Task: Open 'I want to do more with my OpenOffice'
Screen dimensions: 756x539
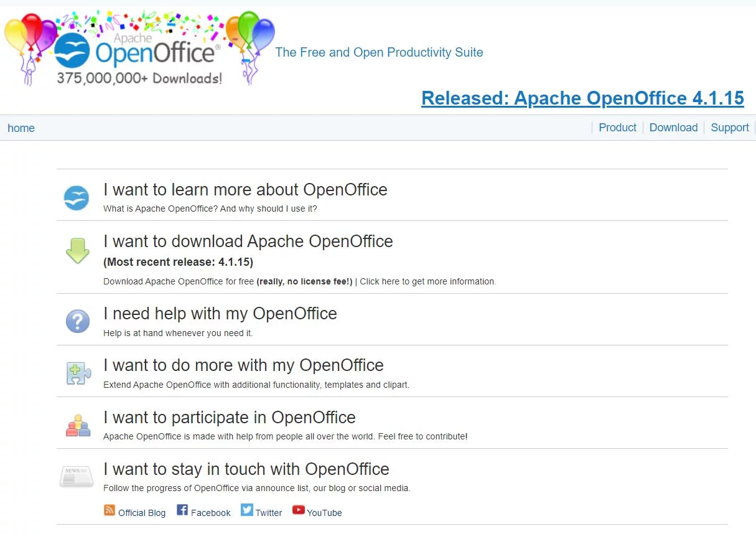Action: [243, 365]
